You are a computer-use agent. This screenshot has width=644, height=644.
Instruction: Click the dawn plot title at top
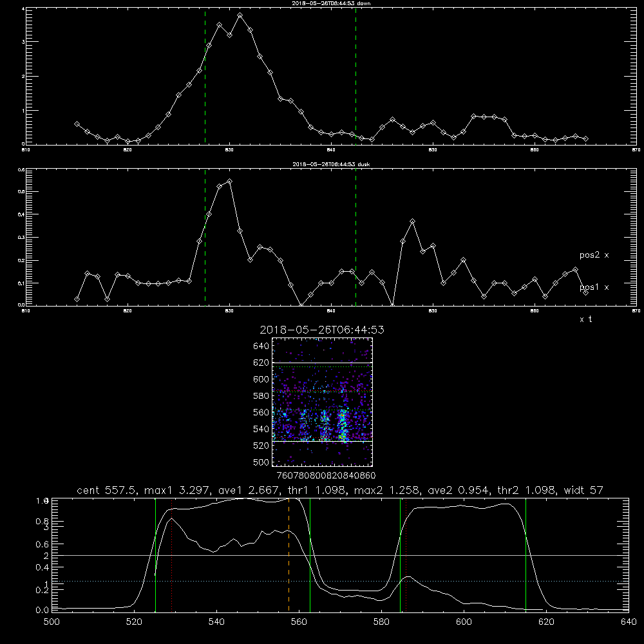(331, 3)
